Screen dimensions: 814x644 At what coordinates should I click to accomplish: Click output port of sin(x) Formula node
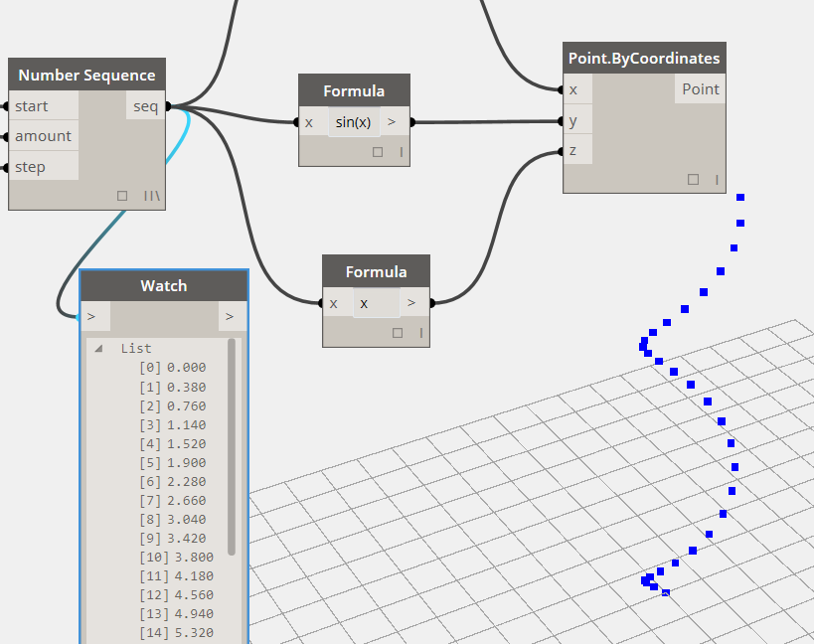pos(395,122)
